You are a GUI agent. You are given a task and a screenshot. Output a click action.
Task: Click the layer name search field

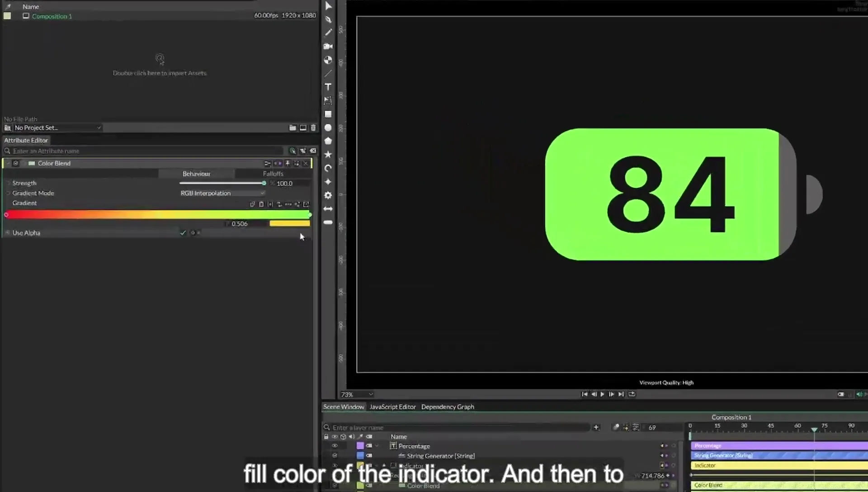coord(460,427)
